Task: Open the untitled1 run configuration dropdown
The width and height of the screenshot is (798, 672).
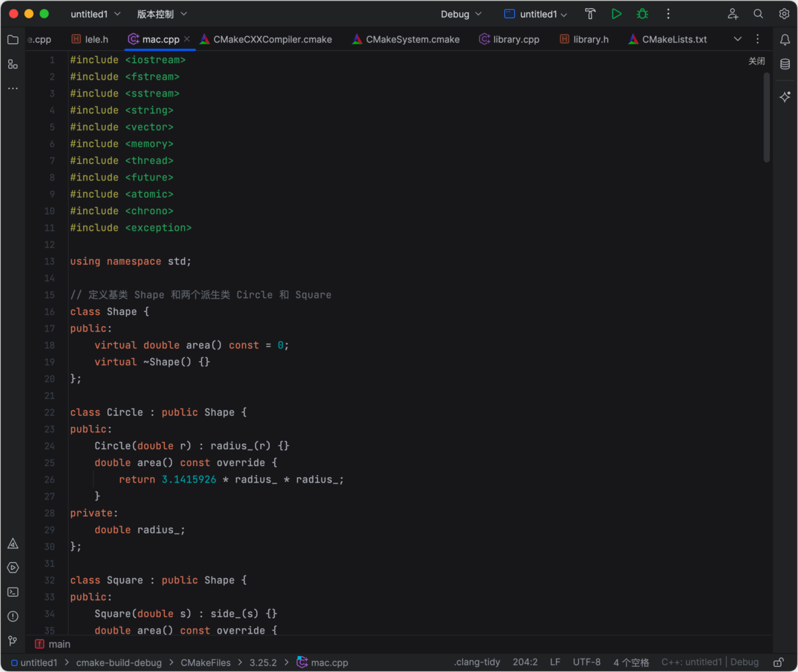Action: pyautogui.click(x=536, y=14)
